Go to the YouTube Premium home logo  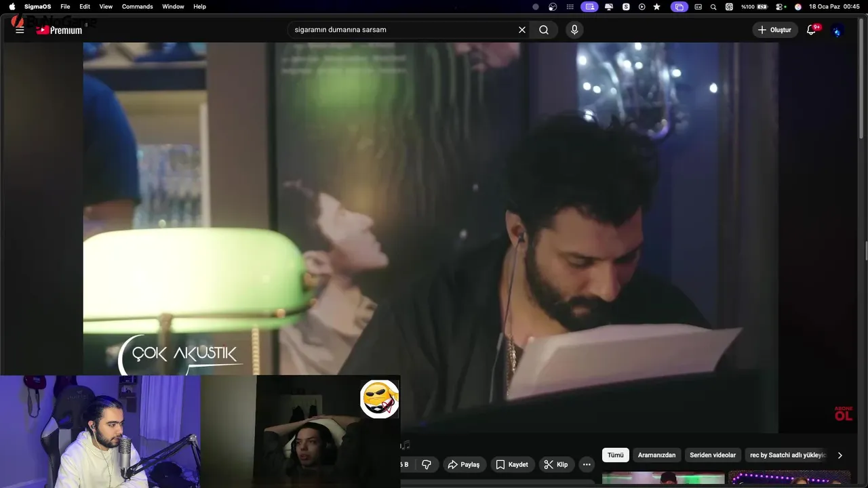[x=59, y=30]
